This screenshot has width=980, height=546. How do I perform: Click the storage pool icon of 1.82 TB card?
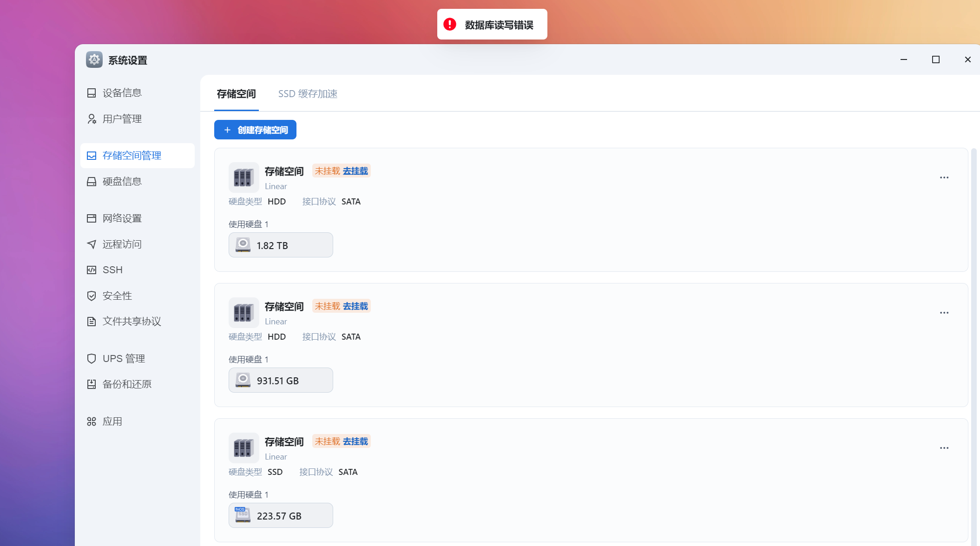click(243, 178)
